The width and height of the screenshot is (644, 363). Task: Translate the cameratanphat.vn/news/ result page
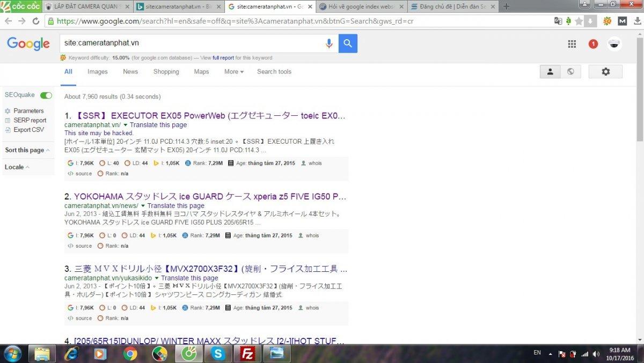(176, 206)
